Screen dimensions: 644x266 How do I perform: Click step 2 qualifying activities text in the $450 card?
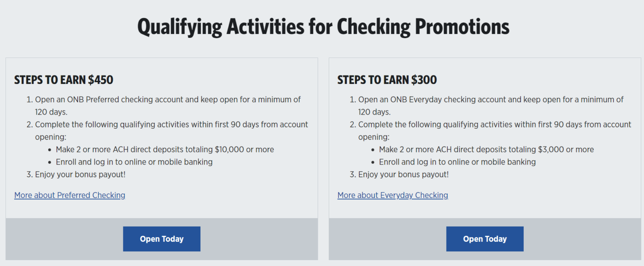(x=171, y=125)
